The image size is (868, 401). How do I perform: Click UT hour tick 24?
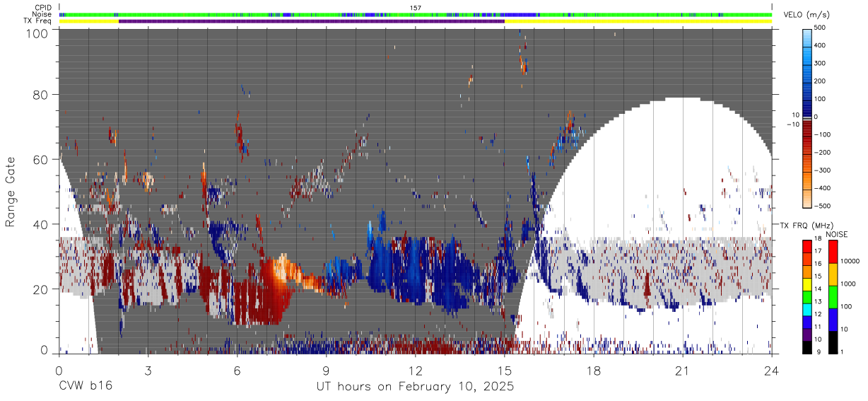coord(771,370)
